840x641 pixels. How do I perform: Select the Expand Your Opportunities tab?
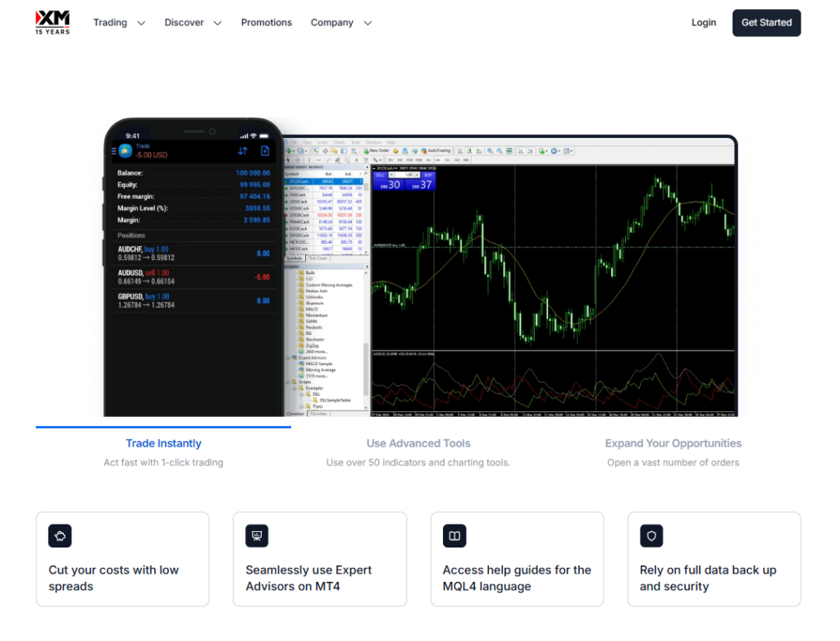coord(673,443)
